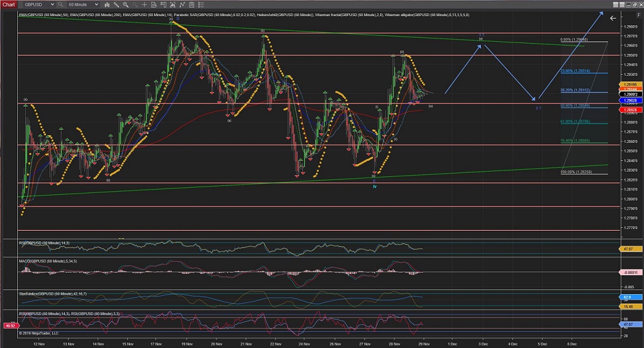Click the F button on price axis
This screenshot has width=644, height=348.
[x=639, y=15]
